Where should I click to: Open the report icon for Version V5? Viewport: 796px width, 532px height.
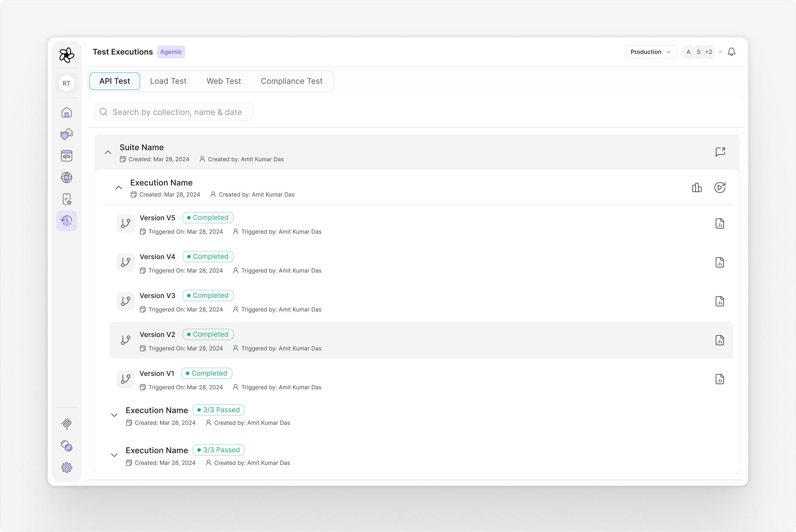pyautogui.click(x=719, y=224)
